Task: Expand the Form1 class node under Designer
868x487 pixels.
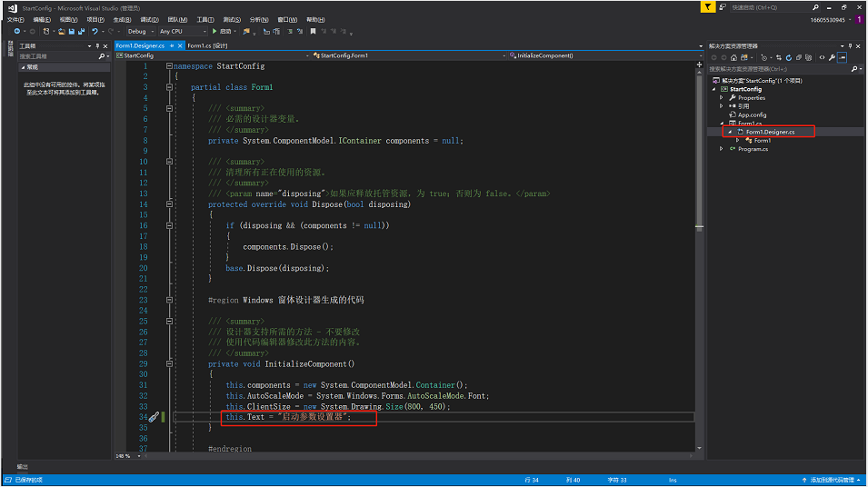Action: [x=737, y=141]
